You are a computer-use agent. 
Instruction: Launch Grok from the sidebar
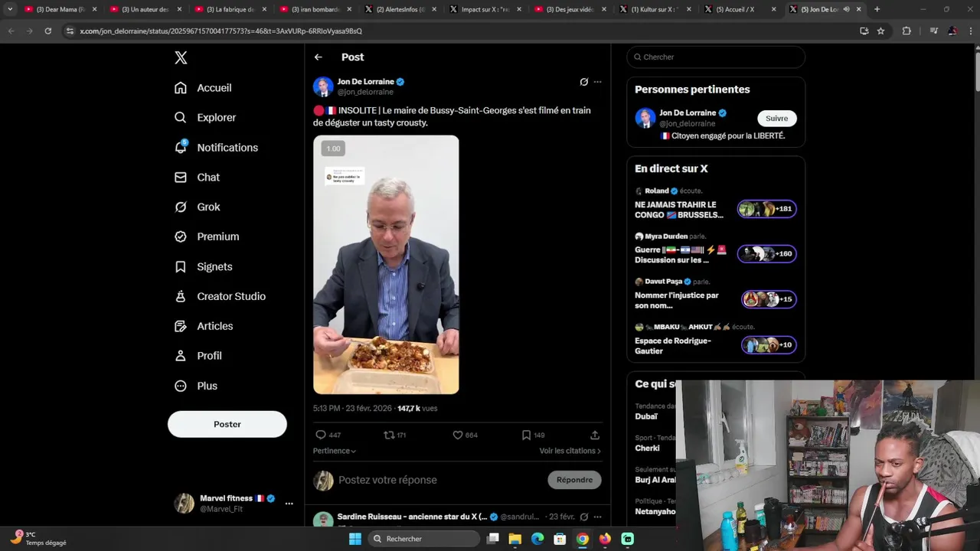pos(197,207)
